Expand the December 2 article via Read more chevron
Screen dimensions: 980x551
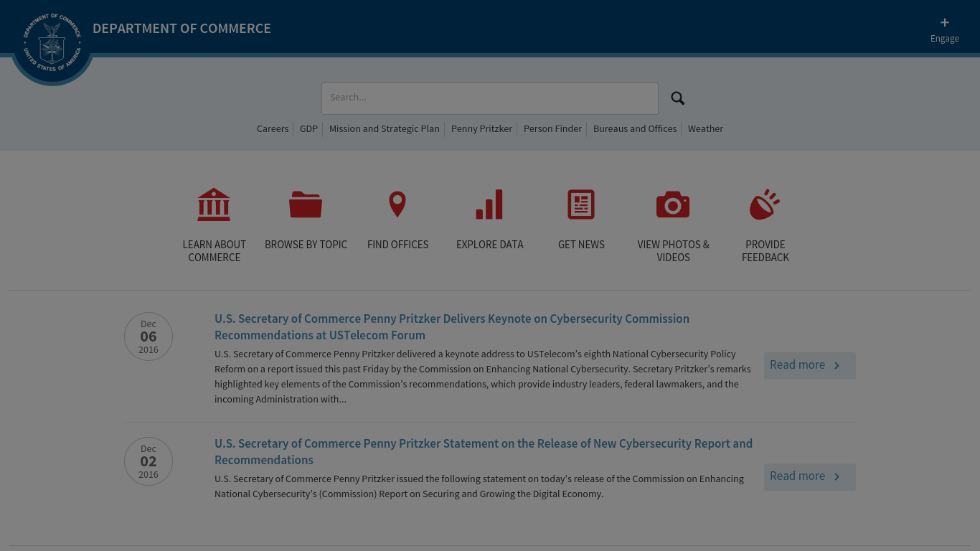click(837, 476)
